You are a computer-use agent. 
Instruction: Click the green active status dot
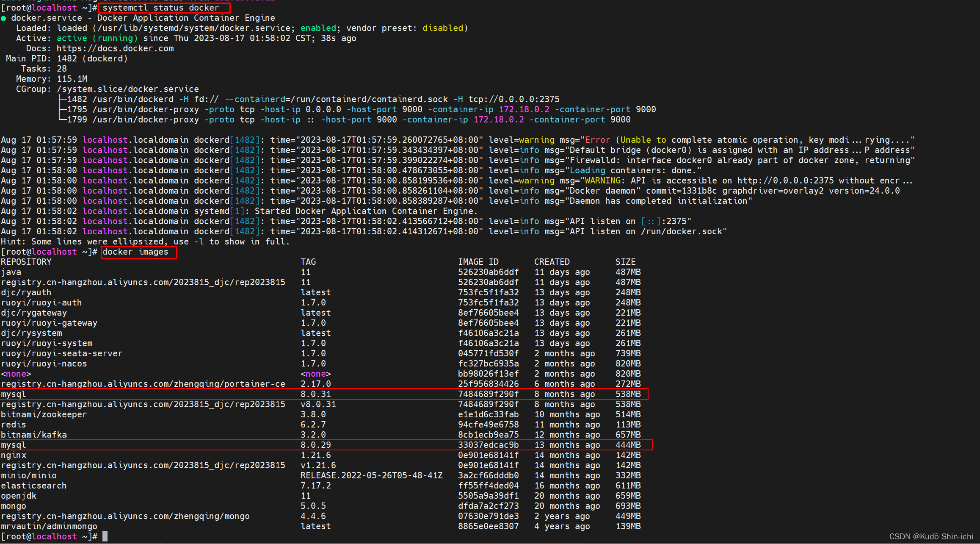pos(4,18)
